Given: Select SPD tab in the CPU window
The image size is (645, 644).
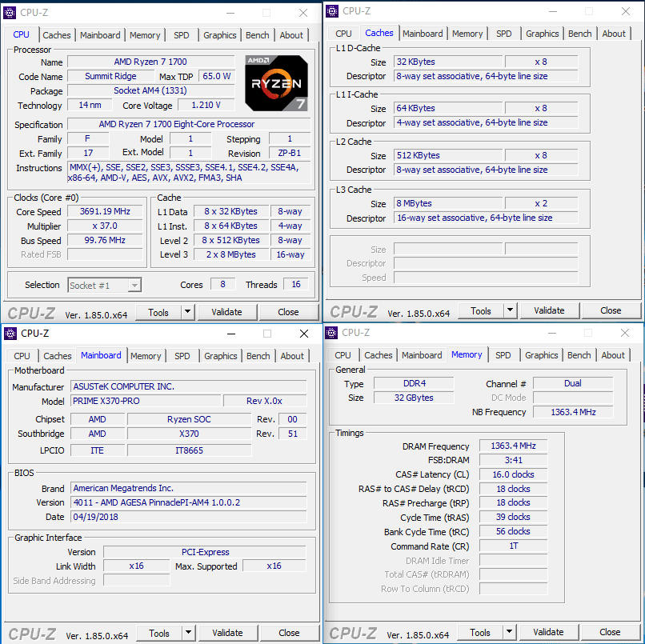Looking at the screenshot, I should coord(182,35).
